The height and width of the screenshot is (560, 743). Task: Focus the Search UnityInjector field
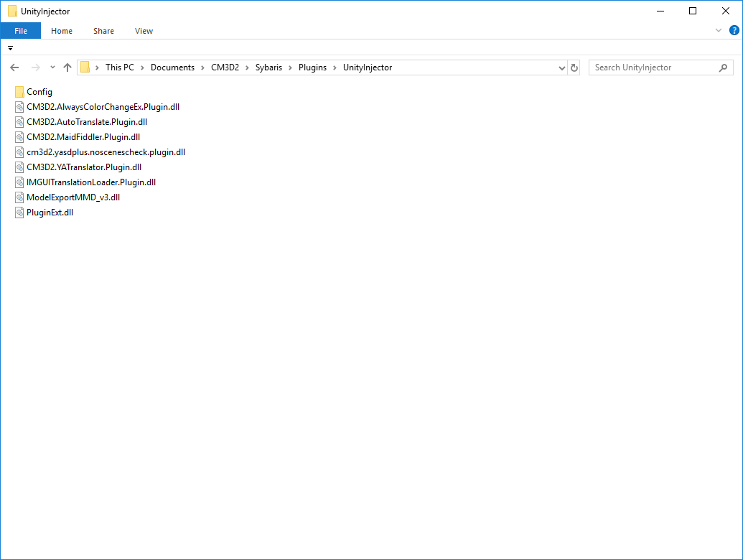tap(660, 67)
